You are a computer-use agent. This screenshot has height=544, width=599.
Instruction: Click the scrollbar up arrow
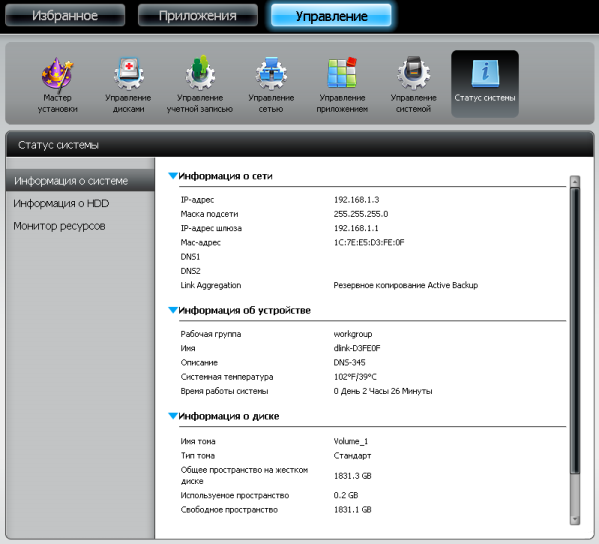click(575, 181)
